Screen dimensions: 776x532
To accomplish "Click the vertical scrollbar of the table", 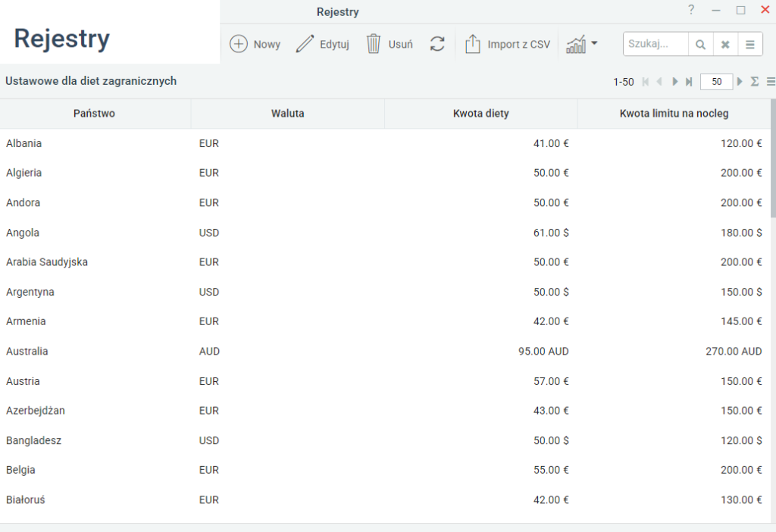I will tap(773, 158).
